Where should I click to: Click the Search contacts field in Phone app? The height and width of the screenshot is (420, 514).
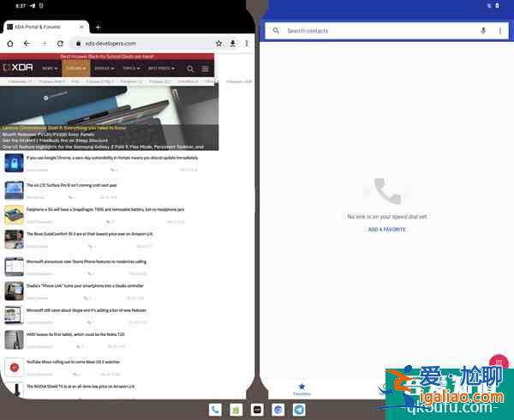coord(387,31)
